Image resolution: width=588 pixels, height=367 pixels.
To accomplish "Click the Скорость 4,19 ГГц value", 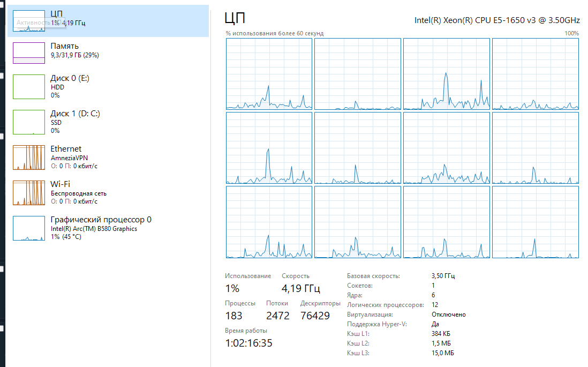I will (x=301, y=288).
